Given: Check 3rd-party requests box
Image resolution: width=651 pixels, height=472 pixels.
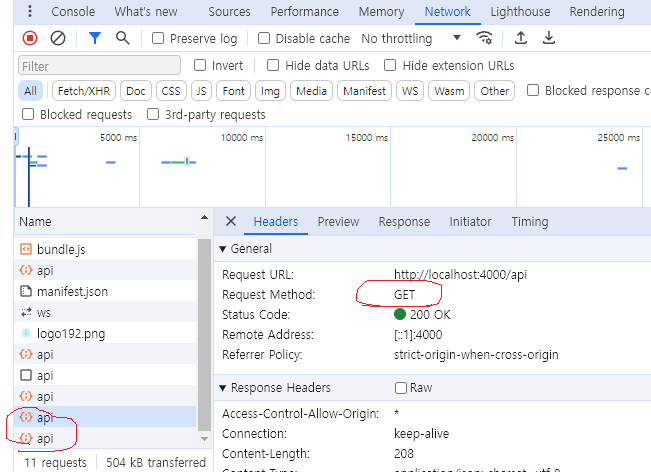Looking at the screenshot, I should 153,114.
